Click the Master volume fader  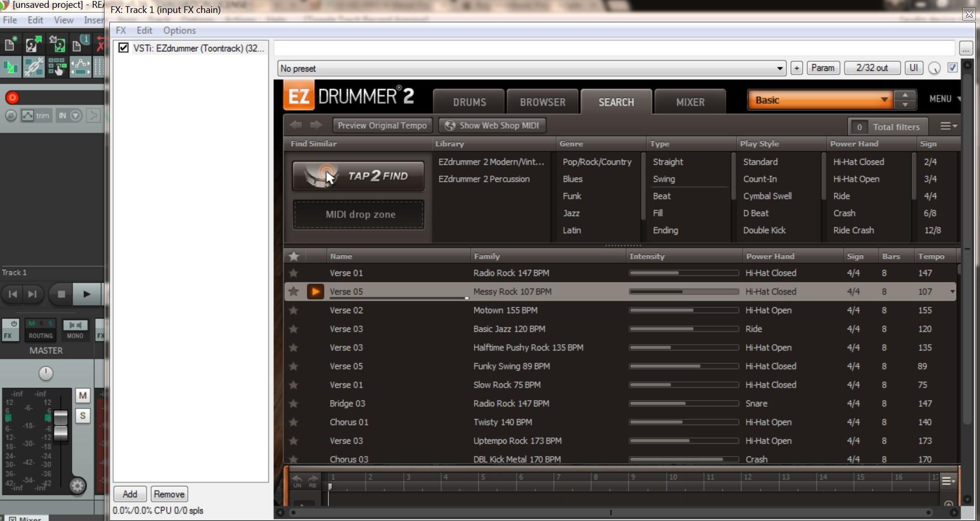tap(61, 425)
